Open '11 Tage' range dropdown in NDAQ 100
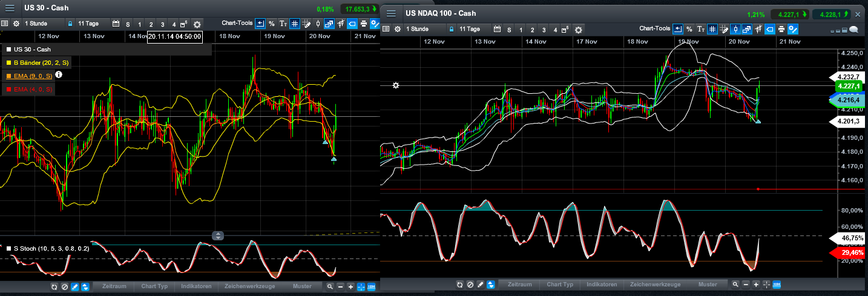Viewport: 868px width, 296px height. coord(473,28)
